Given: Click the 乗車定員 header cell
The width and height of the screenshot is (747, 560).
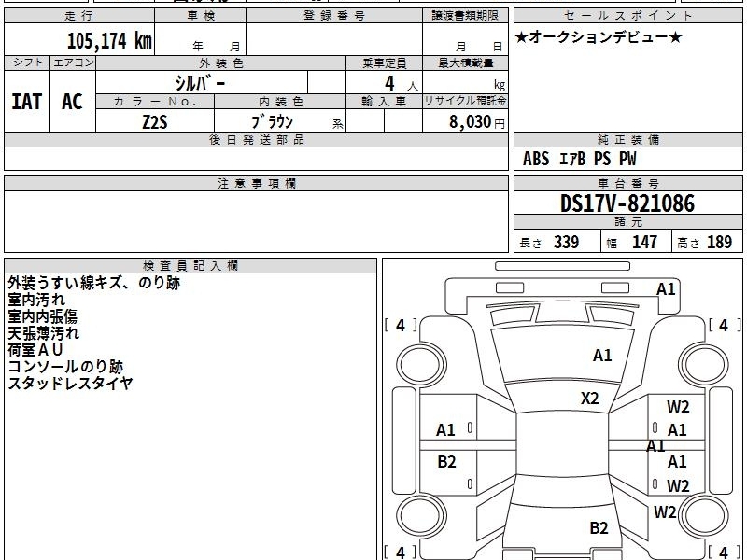Looking at the screenshot, I should pyautogui.click(x=385, y=63).
